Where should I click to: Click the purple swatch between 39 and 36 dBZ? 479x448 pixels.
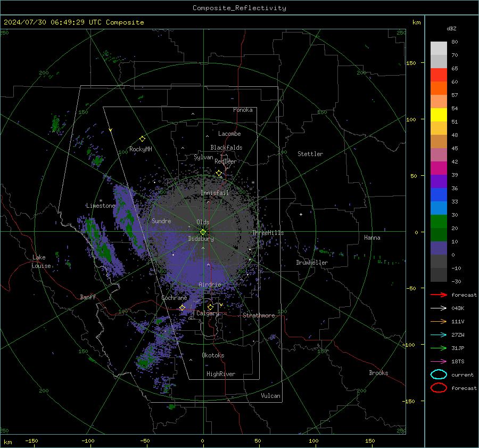click(439, 181)
